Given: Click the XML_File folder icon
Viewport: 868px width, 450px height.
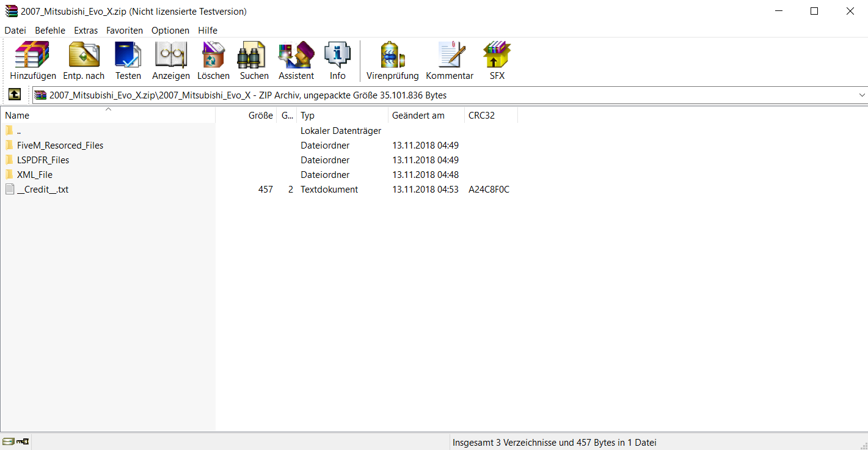Looking at the screenshot, I should click(x=9, y=174).
